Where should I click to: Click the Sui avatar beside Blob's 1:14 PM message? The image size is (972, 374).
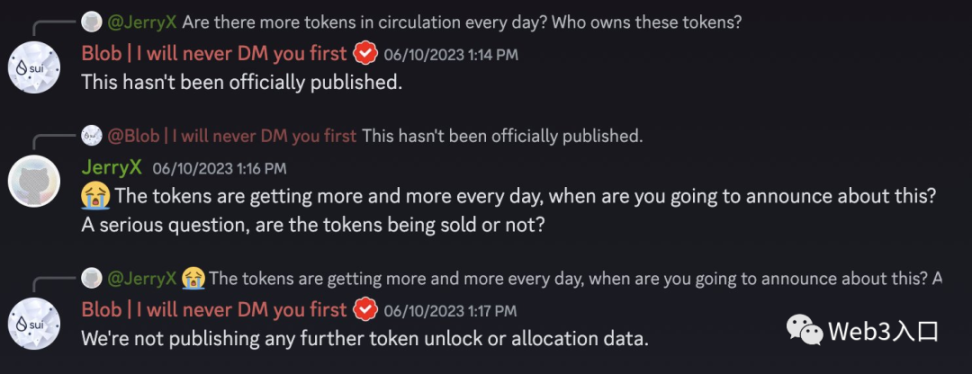pos(34,68)
